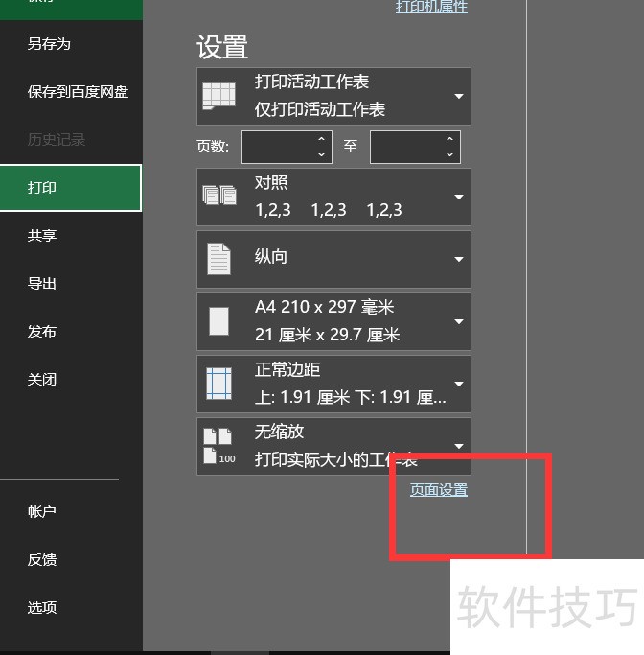
Task: Choose 关闭 in the sidebar
Action: (x=71, y=380)
